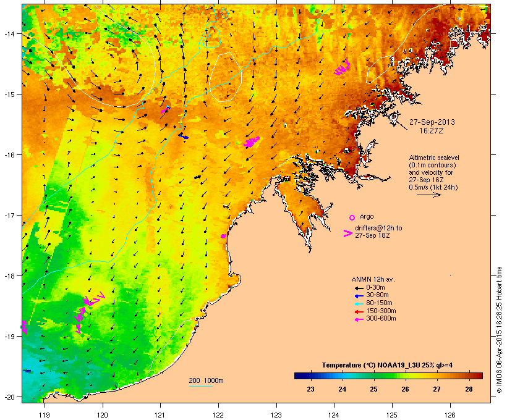The image size is (507, 420).
Task: Click the '0.5m/s (1kt 24h)' scale text
Action: 433,187
